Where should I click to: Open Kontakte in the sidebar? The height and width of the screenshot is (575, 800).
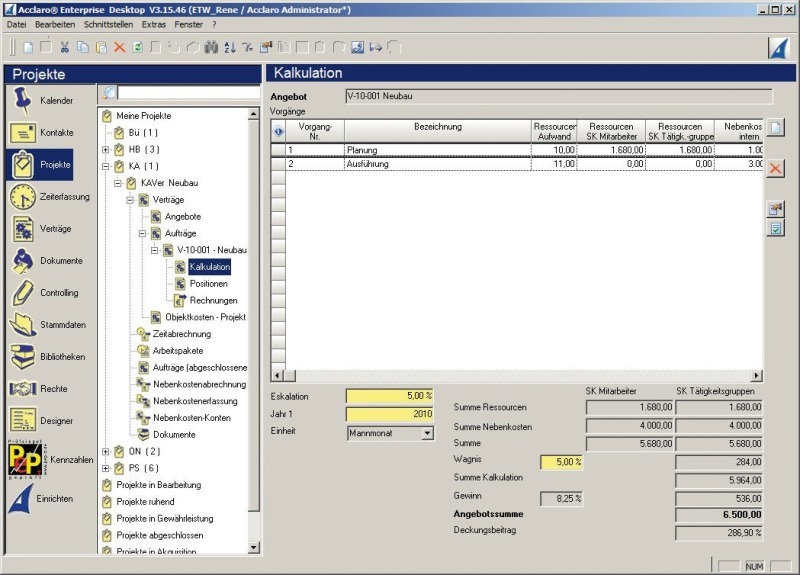(42, 133)
